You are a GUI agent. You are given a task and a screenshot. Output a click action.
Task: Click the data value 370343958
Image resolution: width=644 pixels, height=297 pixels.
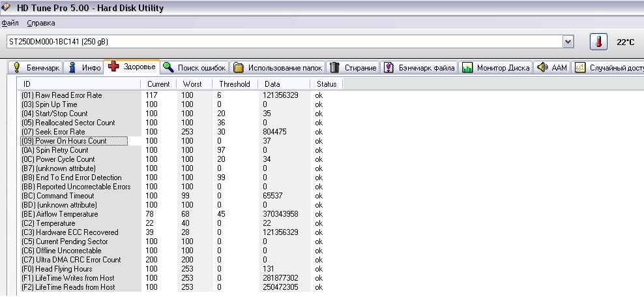[x=280, y=214]
